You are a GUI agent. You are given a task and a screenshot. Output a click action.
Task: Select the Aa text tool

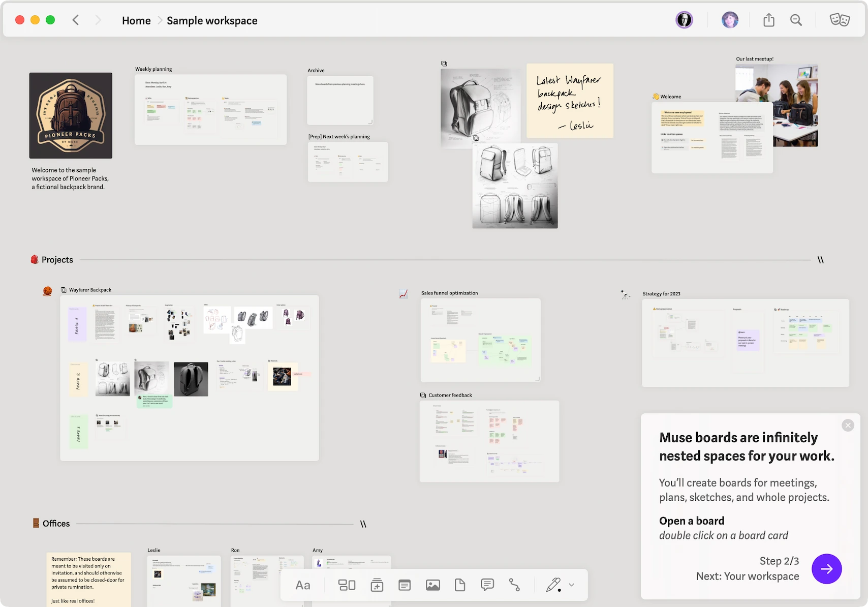click(303, 585)
